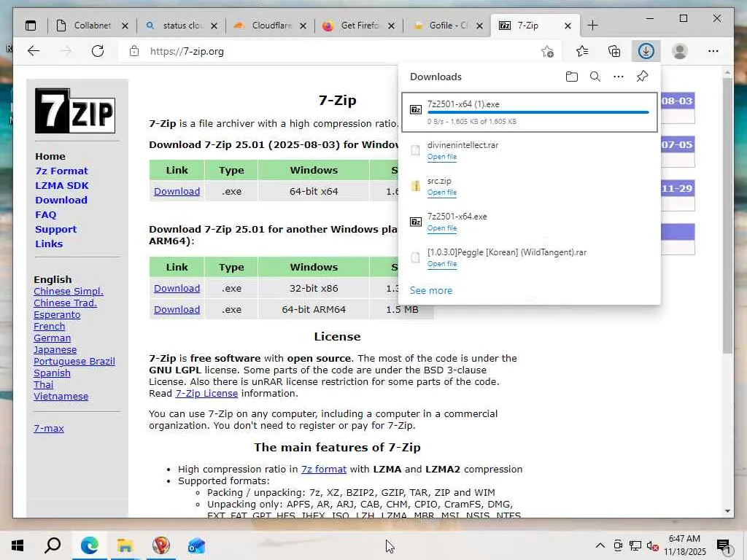Open the Favorites list icon
747x560 pixels.
coord(582,51)
